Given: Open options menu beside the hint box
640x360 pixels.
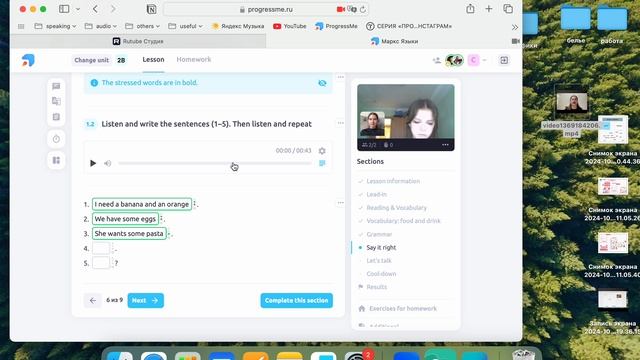Looking at the screenshot, I should (340, 77).
